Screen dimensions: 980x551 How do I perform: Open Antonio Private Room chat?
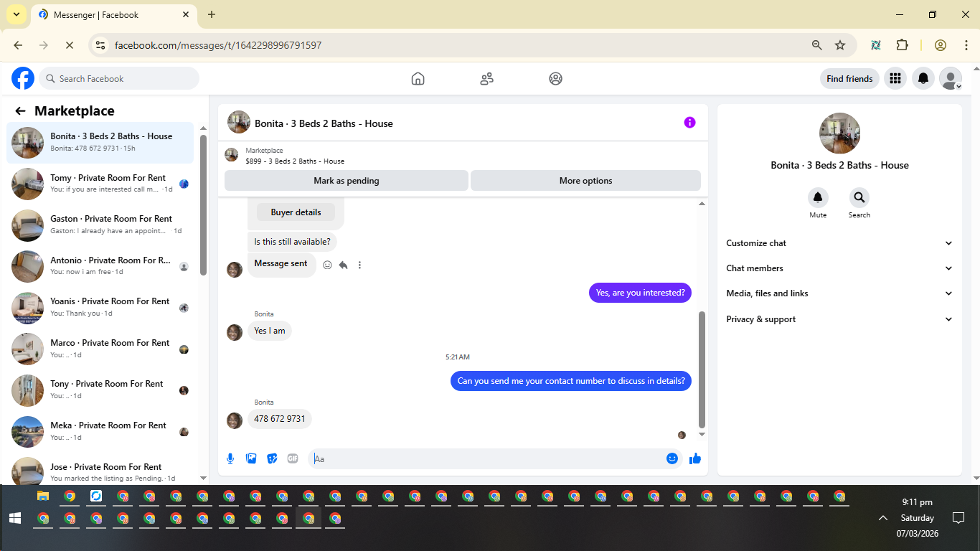[x=100, y=266]
